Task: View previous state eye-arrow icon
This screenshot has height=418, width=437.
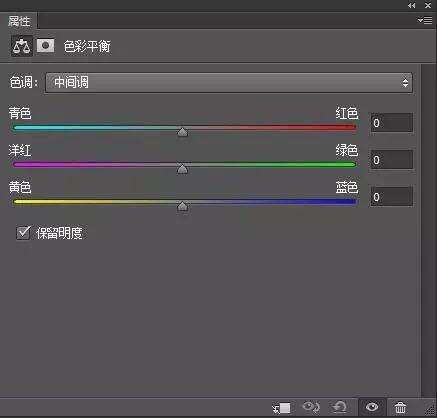Action: (x=311, y=407)
